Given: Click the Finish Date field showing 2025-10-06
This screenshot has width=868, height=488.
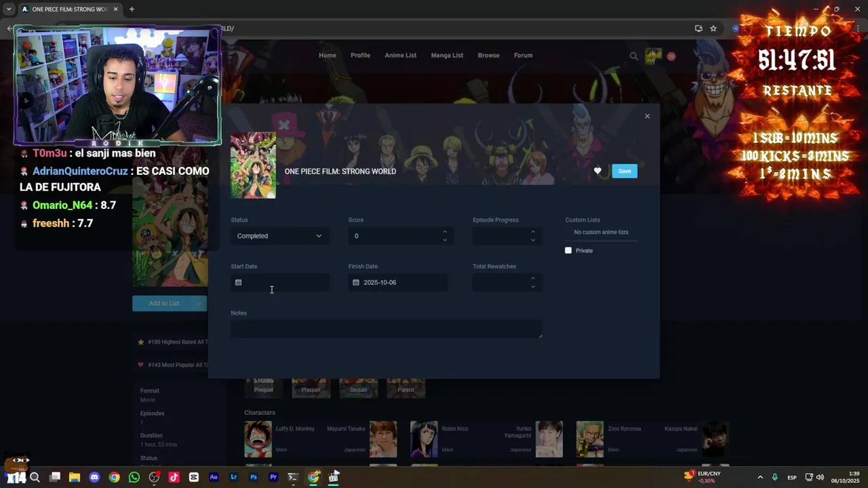Looking at the screenshot, I should (x=398, y=283).
